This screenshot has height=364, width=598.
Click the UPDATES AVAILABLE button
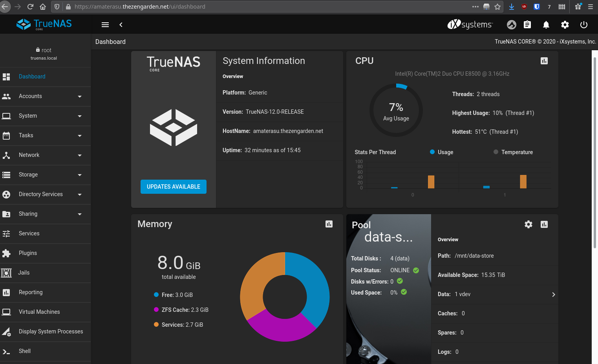[x=174, y=187]
